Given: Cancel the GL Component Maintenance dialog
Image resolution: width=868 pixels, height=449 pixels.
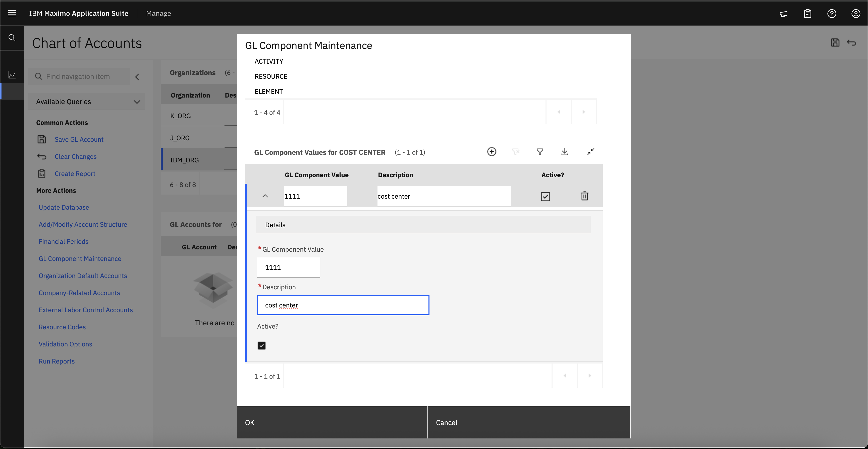Looking at the screenshot, I should [x=529, y=422].
